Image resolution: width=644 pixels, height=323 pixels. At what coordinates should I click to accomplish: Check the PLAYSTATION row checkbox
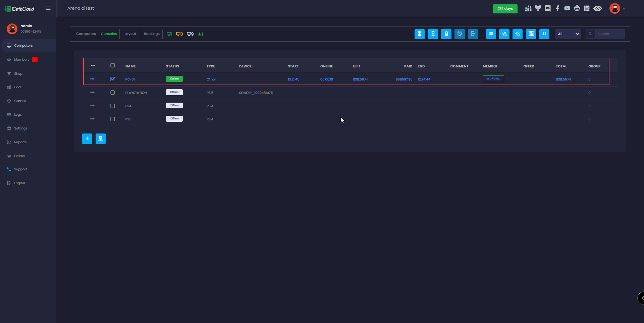click(x=113, y=93)
